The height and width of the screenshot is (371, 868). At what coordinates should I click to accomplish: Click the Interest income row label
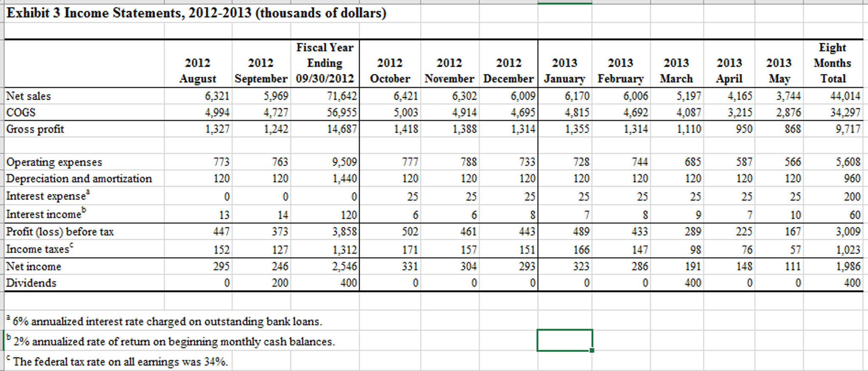(x=46, y=214)
